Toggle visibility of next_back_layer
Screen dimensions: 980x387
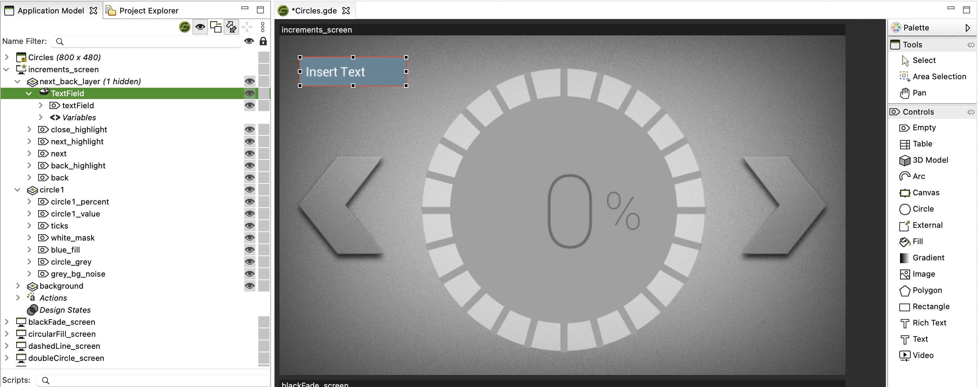pos(249,81)
